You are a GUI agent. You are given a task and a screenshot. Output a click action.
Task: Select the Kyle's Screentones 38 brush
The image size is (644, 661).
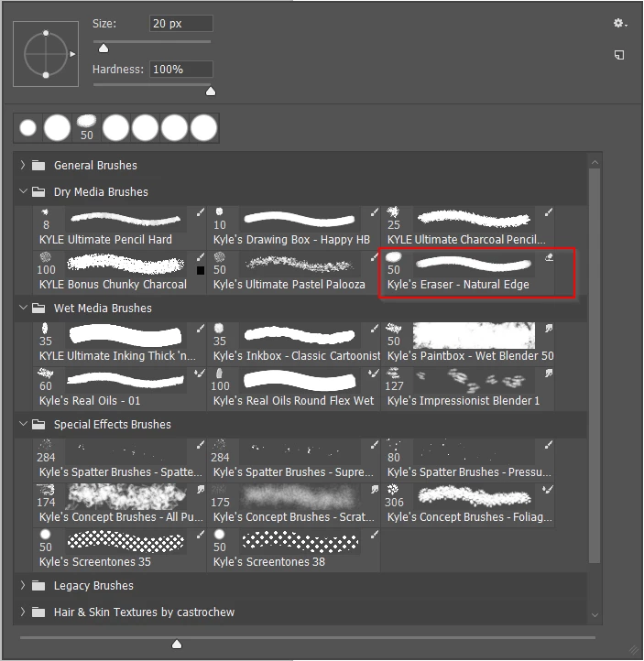294,549
